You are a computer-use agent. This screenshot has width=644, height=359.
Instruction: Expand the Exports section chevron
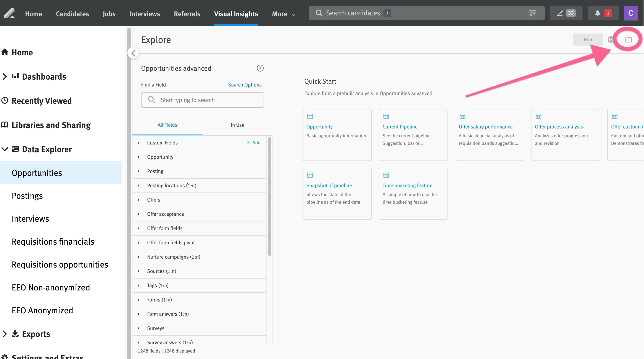pyautogui.click(x=5, y=333)
